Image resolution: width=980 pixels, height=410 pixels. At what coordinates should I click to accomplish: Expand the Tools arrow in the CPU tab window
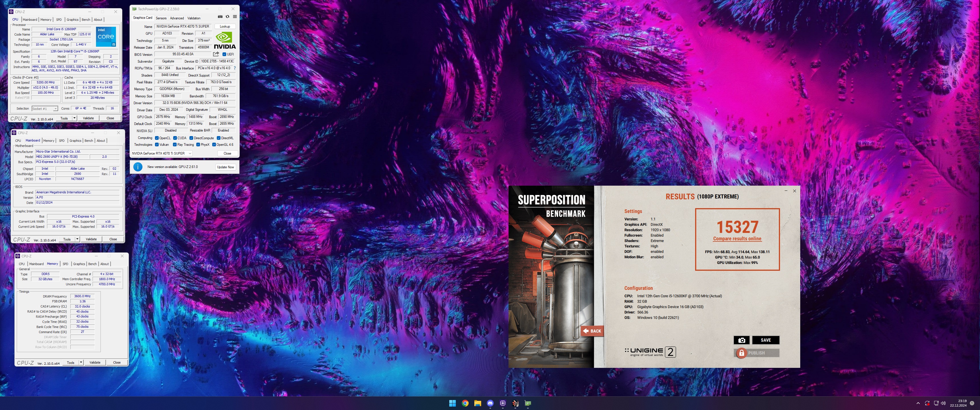pyautogui.click(x=75, y=118)
